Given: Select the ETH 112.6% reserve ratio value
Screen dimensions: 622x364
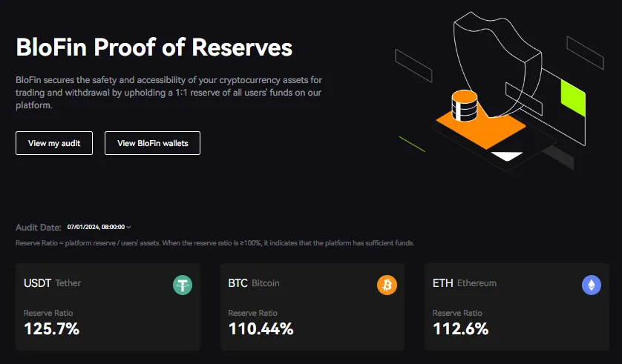Looking at the screenshot, I should [x=460, y=328].
